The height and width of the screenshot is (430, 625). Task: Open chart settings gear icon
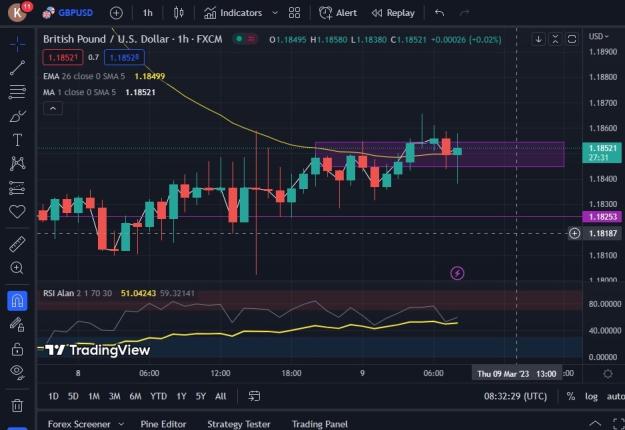tap(607, 374)
